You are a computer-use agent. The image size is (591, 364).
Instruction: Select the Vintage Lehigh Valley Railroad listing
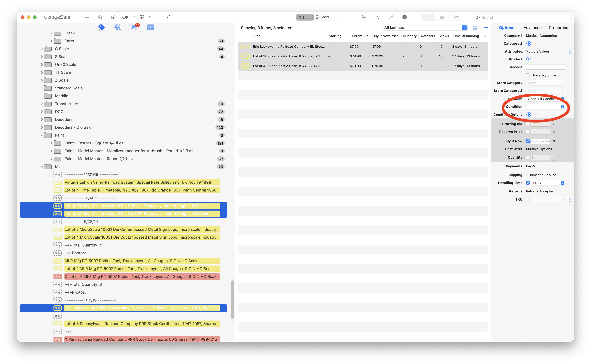coord(142,182)
